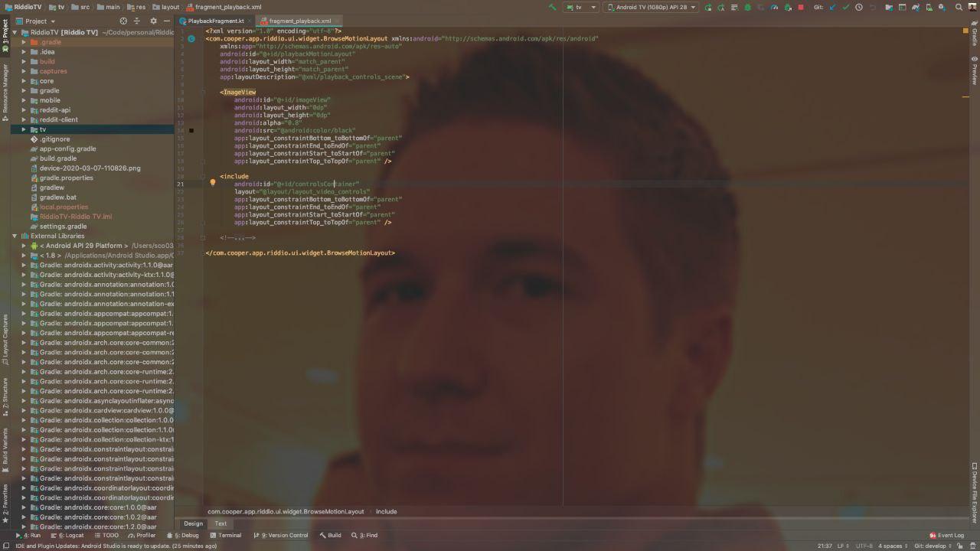The width and height of the screenshot is (980, 551).
Task: Switch to the Design tab at editor bottom
Action: pos(193,523)
